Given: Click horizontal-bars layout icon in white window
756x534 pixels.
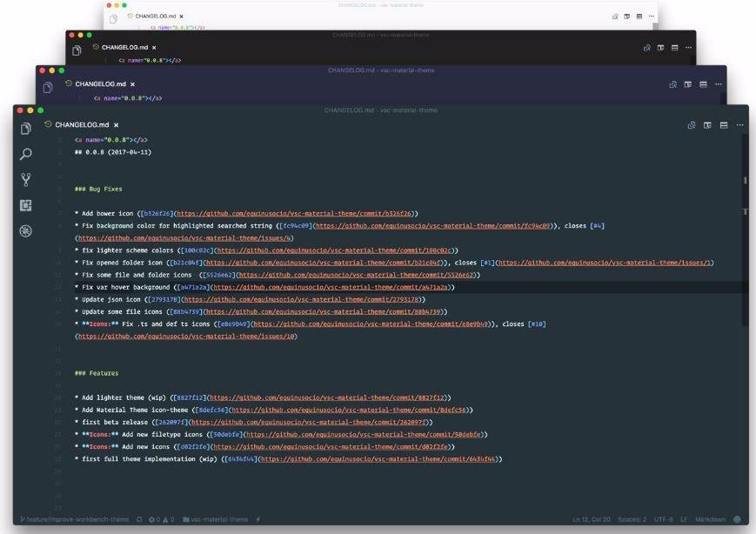Looking at the screenshot, I should [x=639, y=17].
